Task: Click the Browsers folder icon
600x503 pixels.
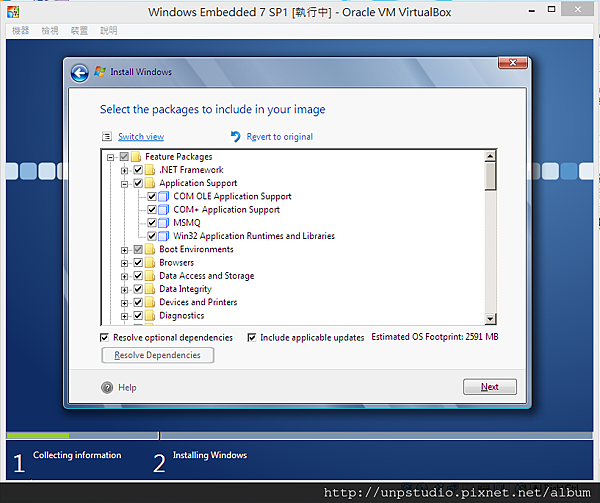Action: [x=150, y=263]
